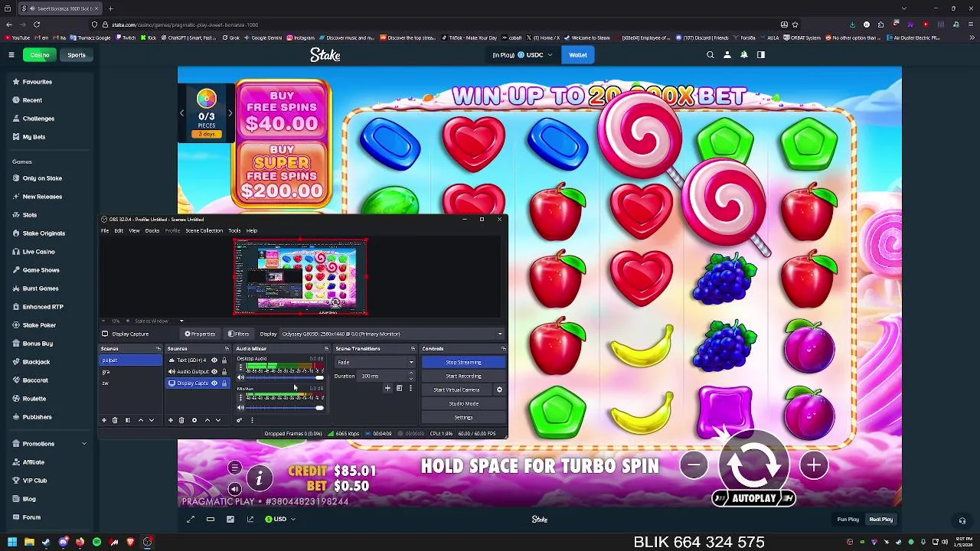Open OBS Settings button
980x551 pixels.
coord(463,418)
